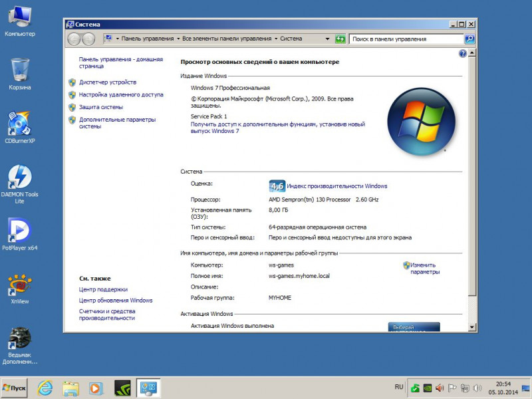Click the Пуск start button
Image resolution: width=532 pixels, height=399 pixels.
[15, 387]
